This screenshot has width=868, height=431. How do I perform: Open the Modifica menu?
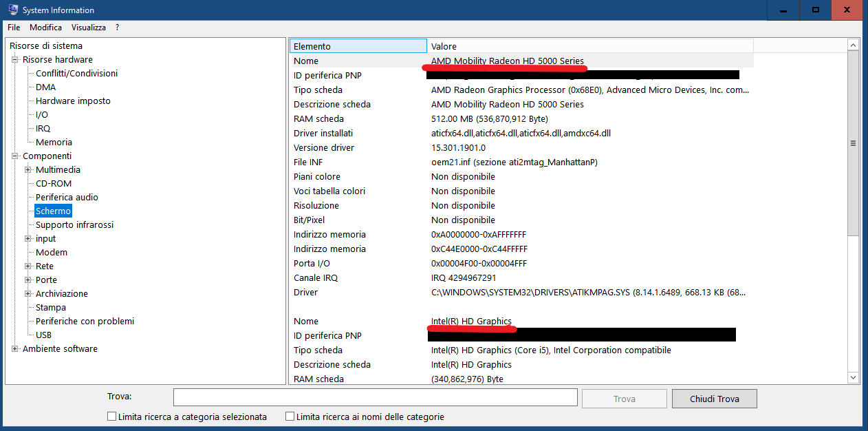(x=45, y=28)
